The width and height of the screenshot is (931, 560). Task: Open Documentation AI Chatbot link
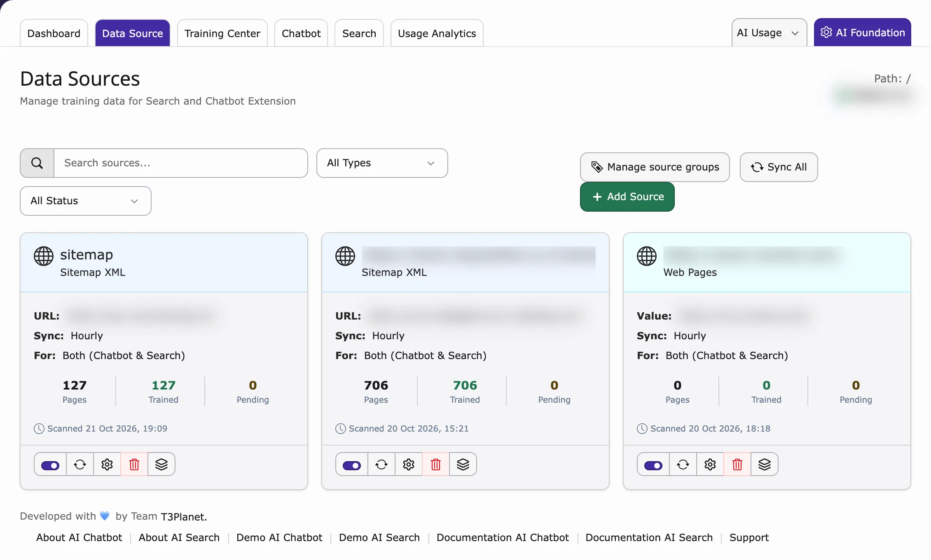point(503,538)
